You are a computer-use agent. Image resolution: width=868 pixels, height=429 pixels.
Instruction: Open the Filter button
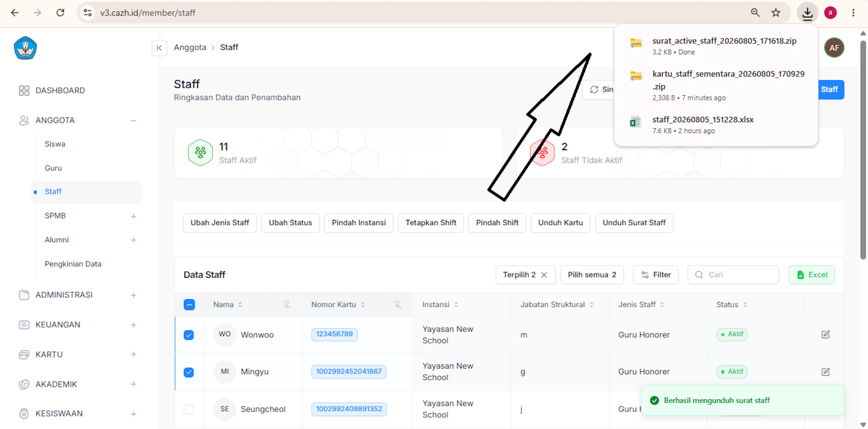click(656, 275)
